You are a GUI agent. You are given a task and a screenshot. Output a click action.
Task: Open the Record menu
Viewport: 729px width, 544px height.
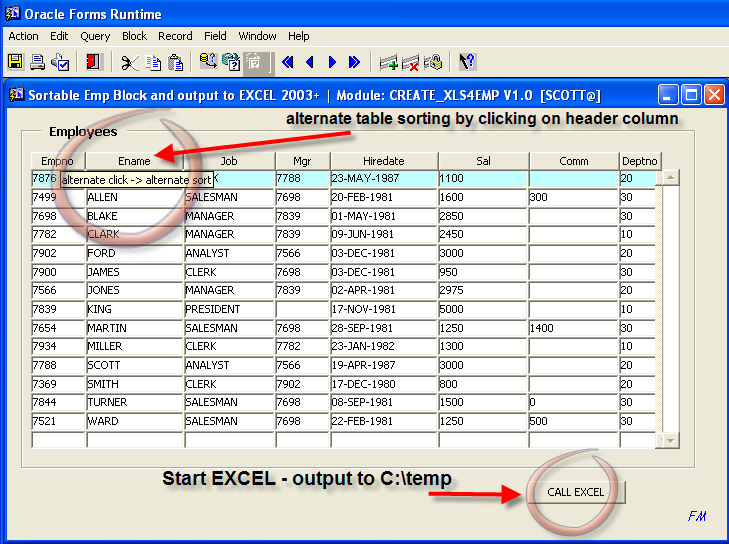click(175, 36)
